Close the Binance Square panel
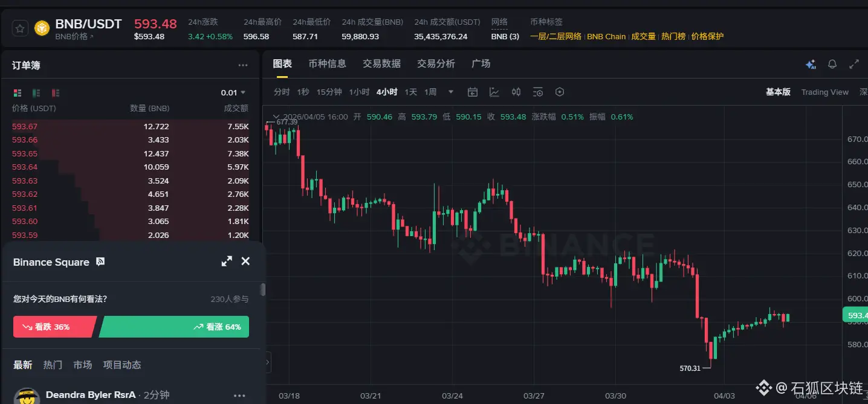 [245, 261]
